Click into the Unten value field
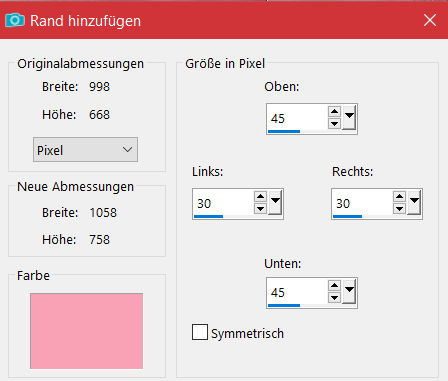This screenshot has height=381, width=448. coord(297,292)
